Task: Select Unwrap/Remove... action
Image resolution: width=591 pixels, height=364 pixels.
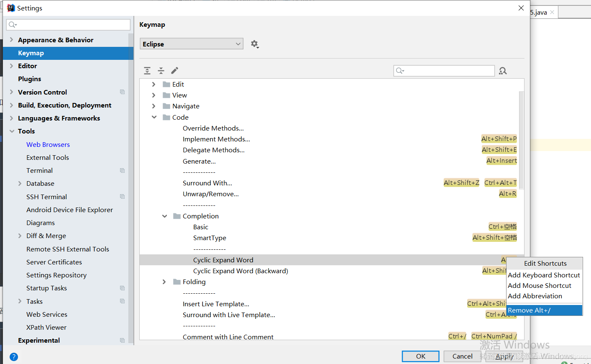Action: (211, 194)
